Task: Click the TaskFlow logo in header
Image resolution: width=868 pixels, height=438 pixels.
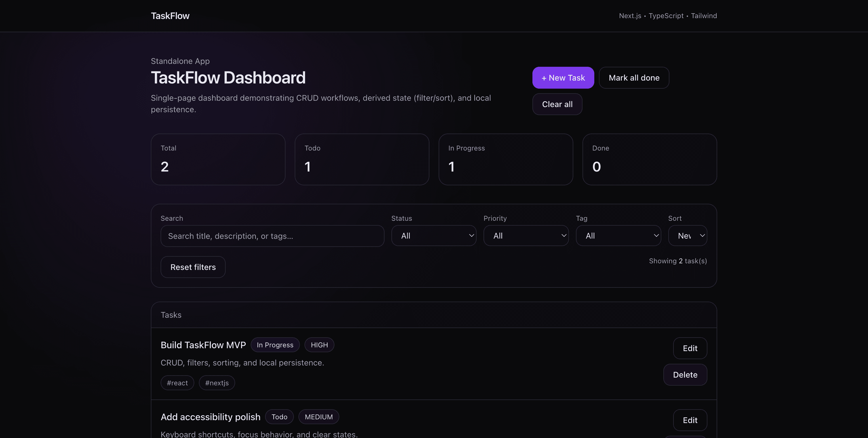Action: coord(170,16)
